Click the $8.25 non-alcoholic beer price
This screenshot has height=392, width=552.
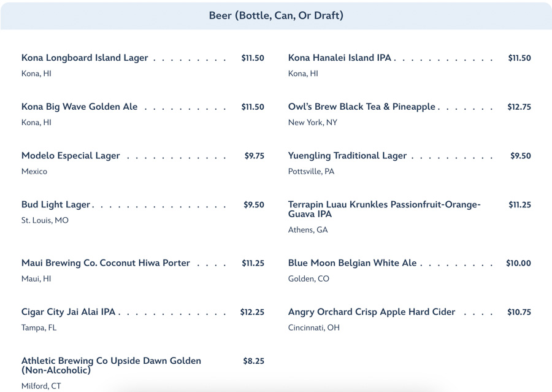point(253,361)
